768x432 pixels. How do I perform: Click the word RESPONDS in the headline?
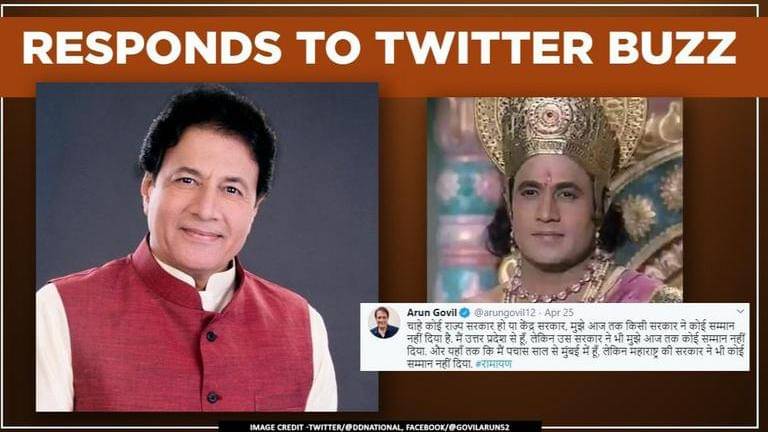coord(152,48)
